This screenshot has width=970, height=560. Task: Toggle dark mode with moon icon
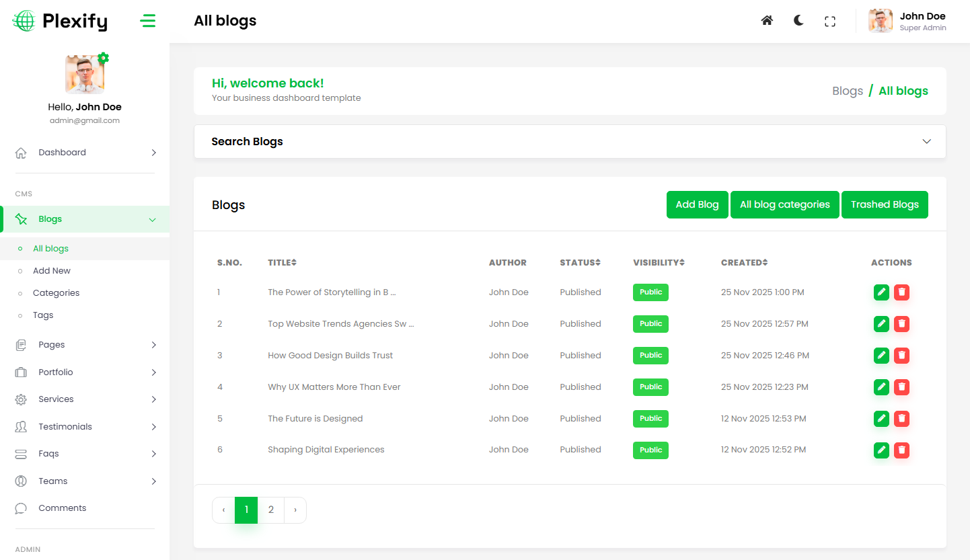[x=798, y=21]
